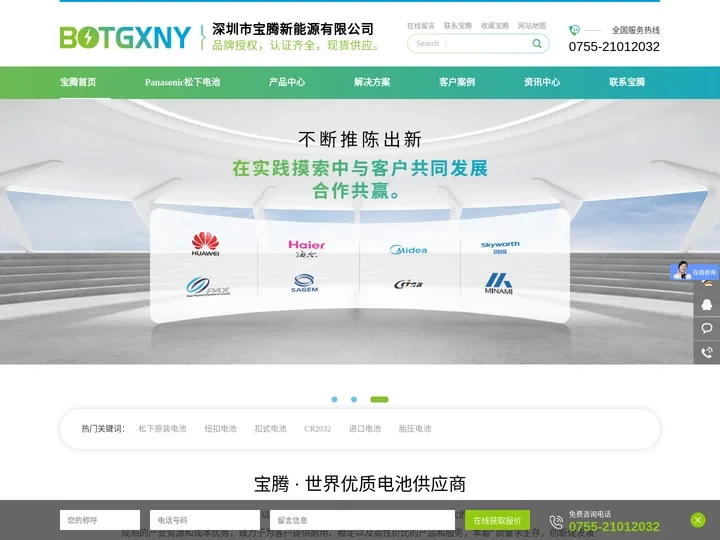Click the 深圳市宝腾新能源有限公司 company name

pyautogui.click(x=293, y=29)
